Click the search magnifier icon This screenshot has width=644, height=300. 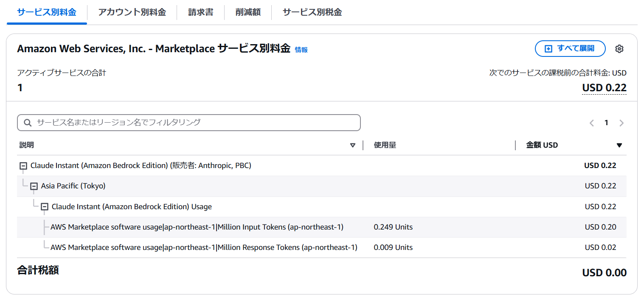point(28,123)
